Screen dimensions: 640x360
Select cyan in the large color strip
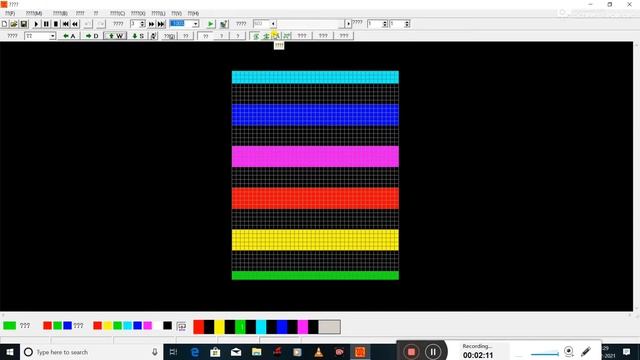point(261,327)
